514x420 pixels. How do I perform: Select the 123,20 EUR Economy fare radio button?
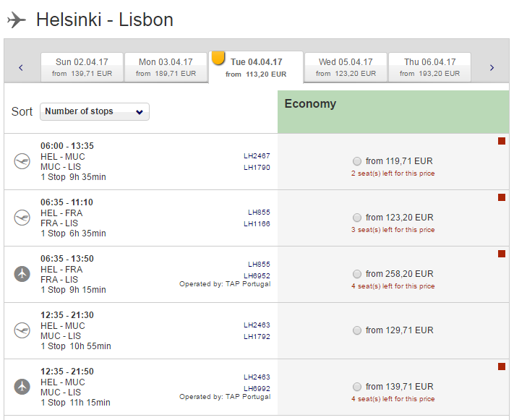point(357,218)
